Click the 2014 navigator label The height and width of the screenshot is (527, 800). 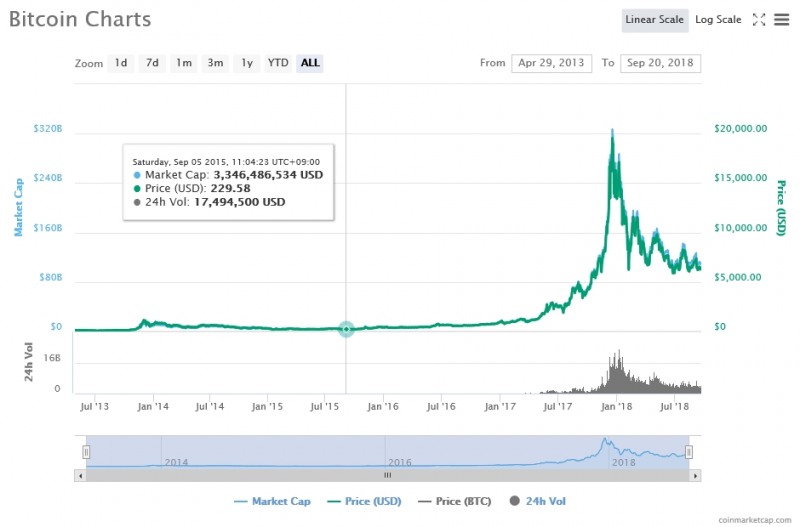tap(176, 462)
